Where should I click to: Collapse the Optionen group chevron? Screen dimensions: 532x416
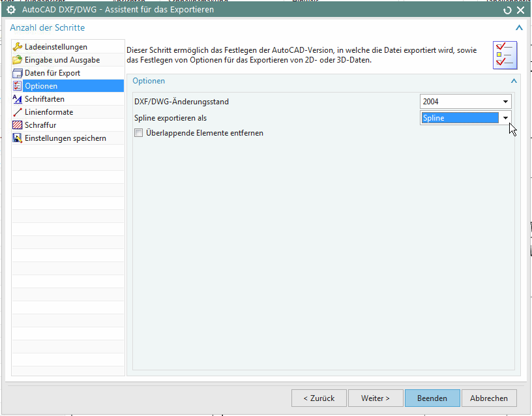tap(514, 81)
